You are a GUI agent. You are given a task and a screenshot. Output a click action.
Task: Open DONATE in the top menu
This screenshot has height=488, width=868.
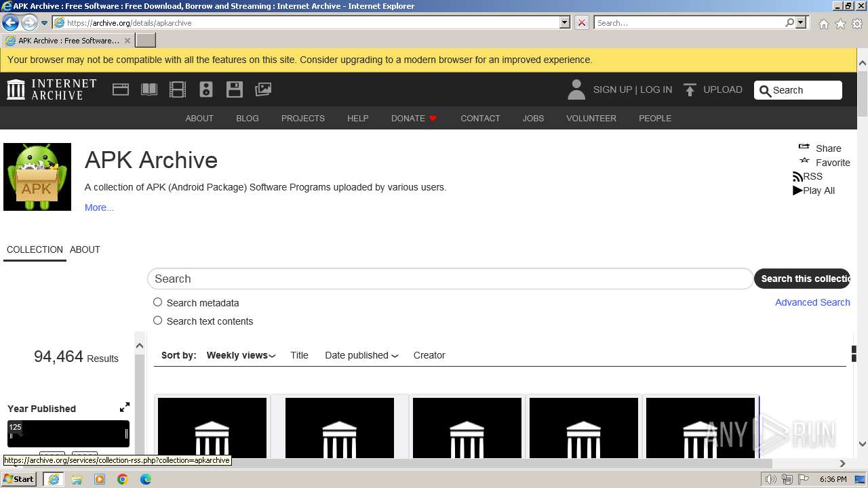414,118
